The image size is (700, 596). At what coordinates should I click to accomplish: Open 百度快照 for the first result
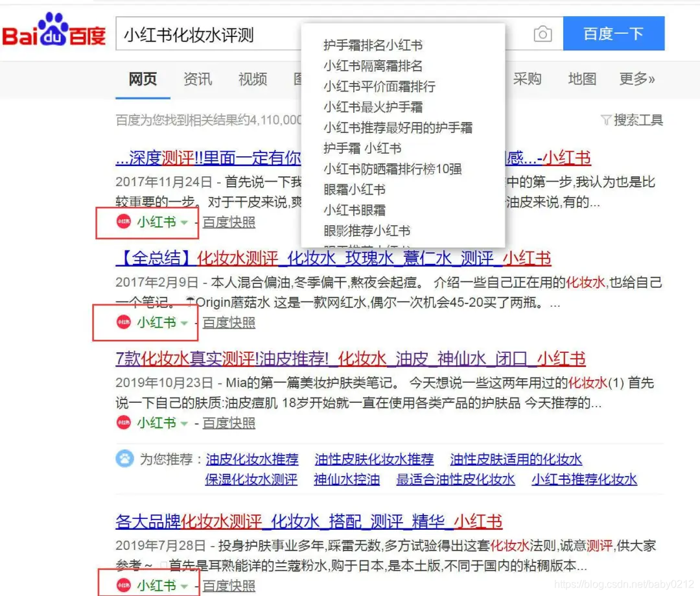[229, 222]
